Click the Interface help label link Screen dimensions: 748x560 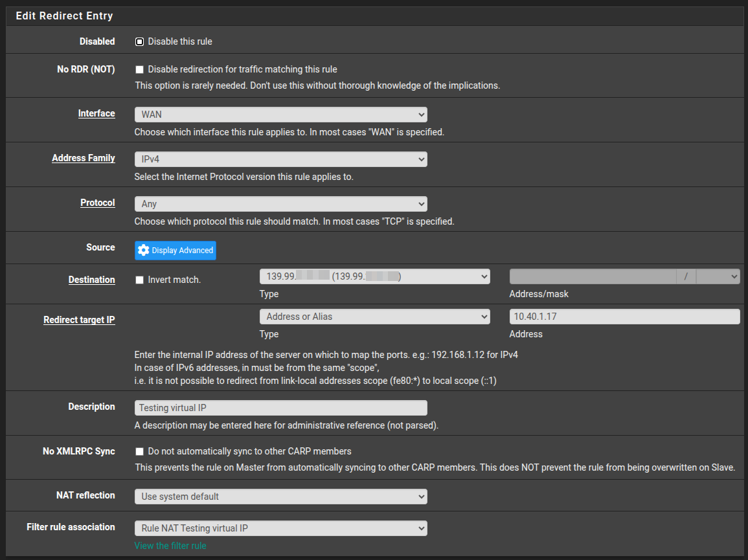pos(96,113)
